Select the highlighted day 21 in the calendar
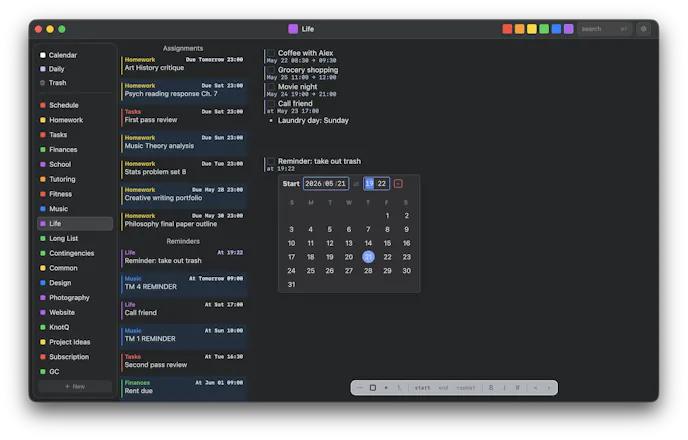The image size is (688, 440). click(x=369, y=257)
